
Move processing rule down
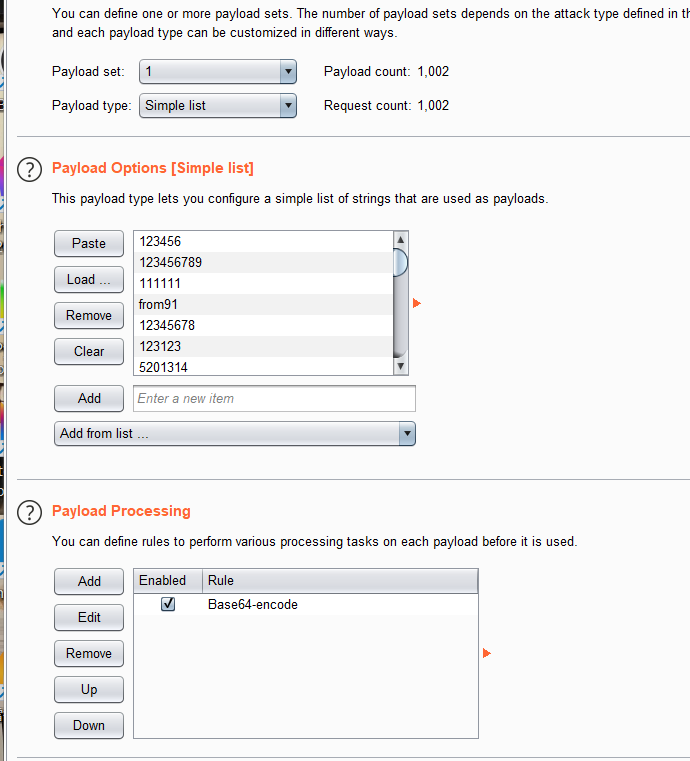click(x=89, y=725)
